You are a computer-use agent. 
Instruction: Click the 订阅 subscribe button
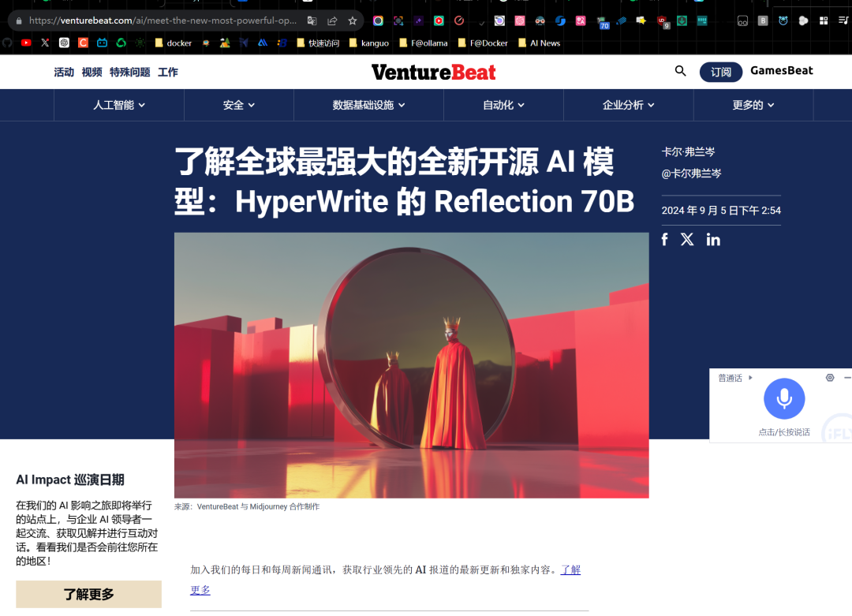[720, 72]
